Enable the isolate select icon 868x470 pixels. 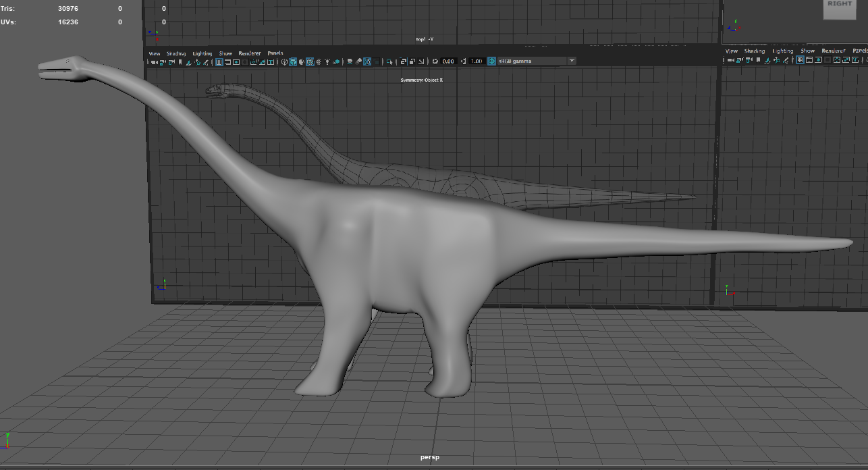389,61
